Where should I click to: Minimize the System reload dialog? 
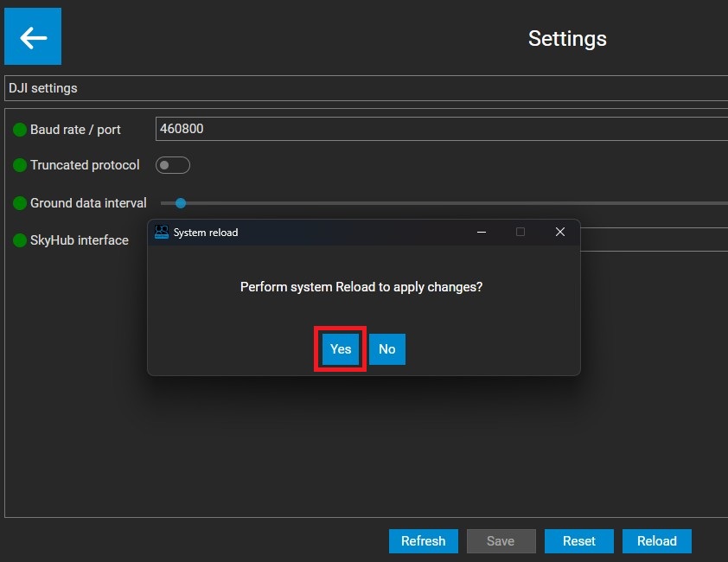coord(482,232)
